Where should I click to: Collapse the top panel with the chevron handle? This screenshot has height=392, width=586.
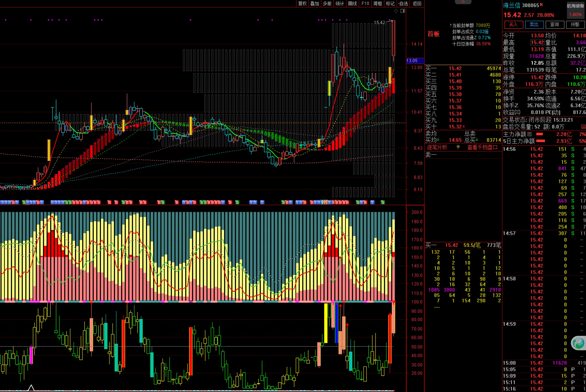pyautogui.click(x=463, y=2)
